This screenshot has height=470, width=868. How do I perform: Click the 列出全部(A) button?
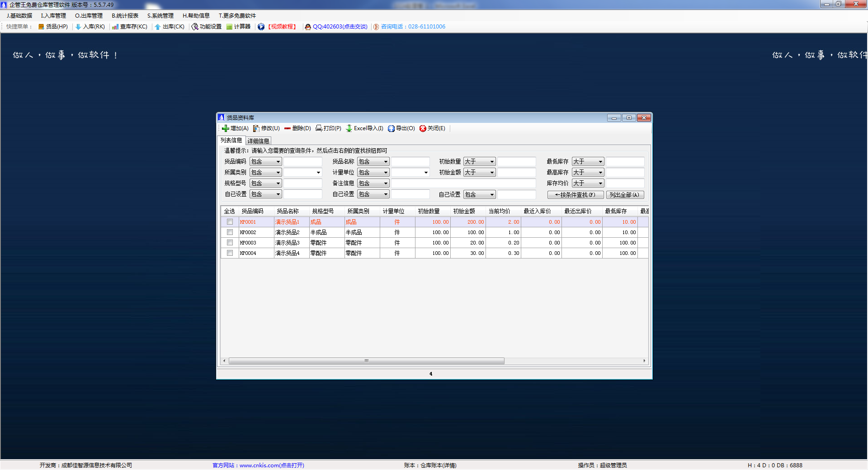pos(625,195)
